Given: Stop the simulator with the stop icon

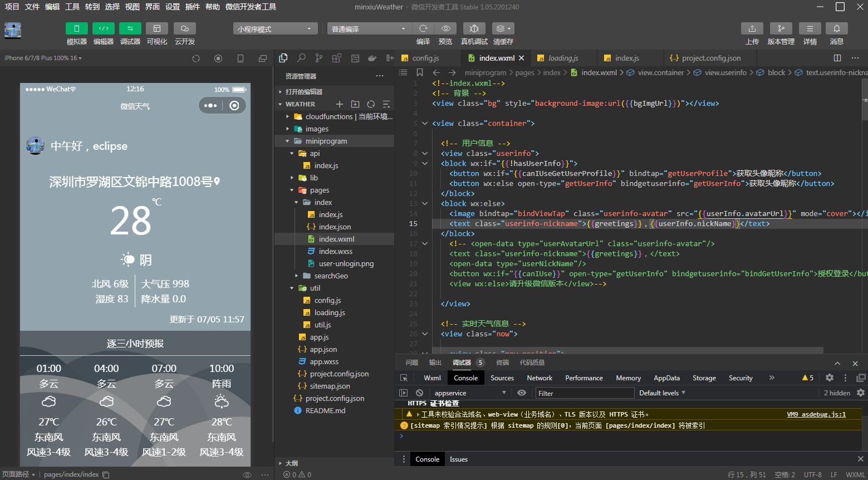Looking at the screenshot, I should click(x=218, y=58).
